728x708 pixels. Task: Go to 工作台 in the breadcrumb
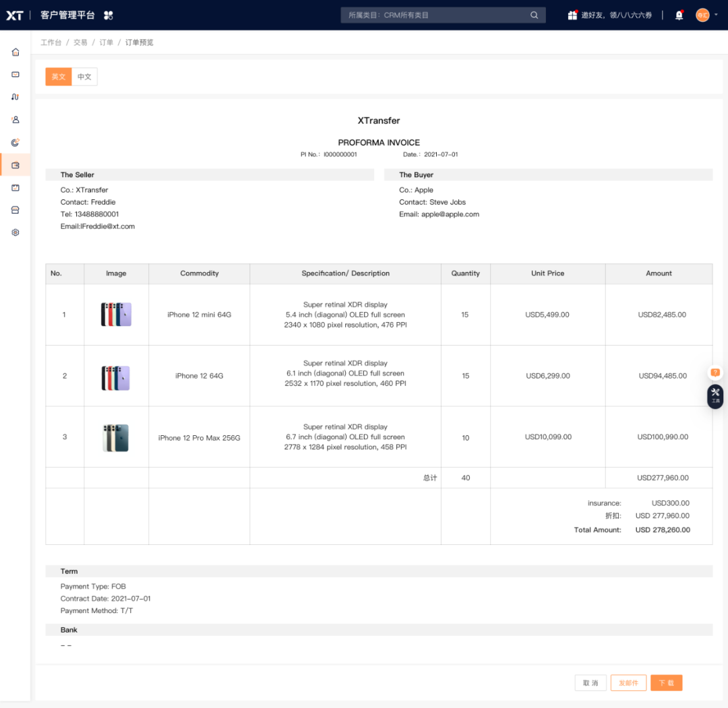pyautogui.click(x=51, y=42)
